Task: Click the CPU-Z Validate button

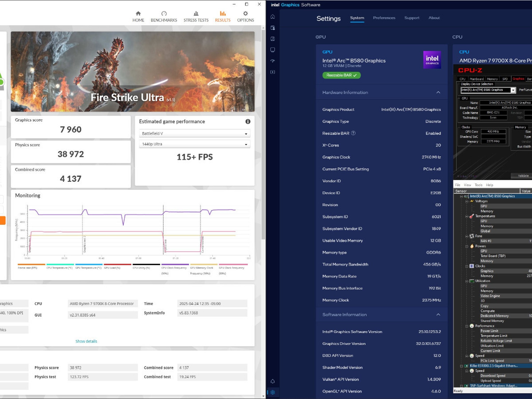Action: pos(523,176)
